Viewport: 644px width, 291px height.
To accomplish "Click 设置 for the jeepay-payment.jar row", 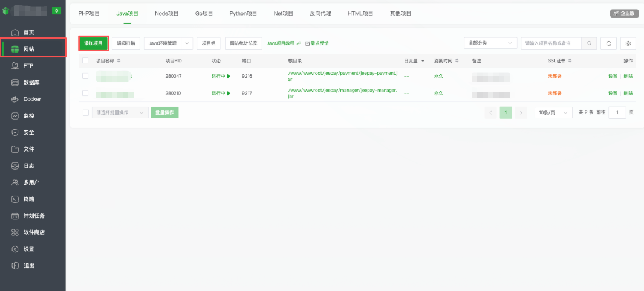I will (613, 76).
